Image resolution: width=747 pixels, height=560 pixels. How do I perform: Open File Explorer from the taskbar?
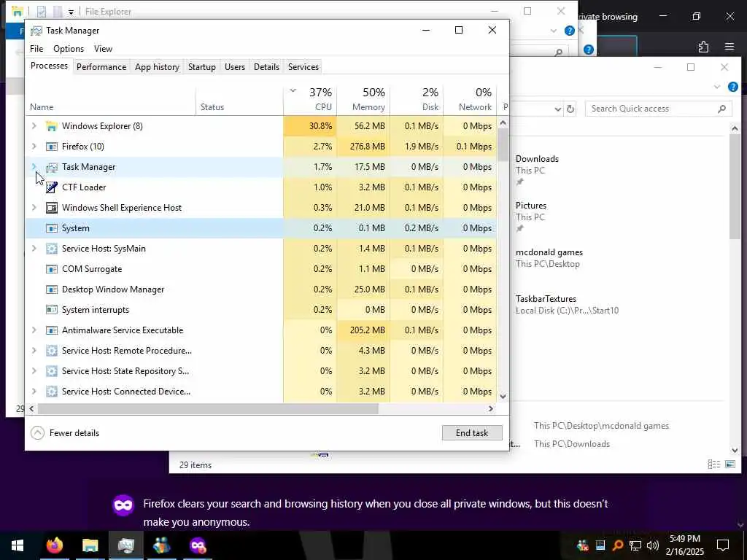pos(90,545)
